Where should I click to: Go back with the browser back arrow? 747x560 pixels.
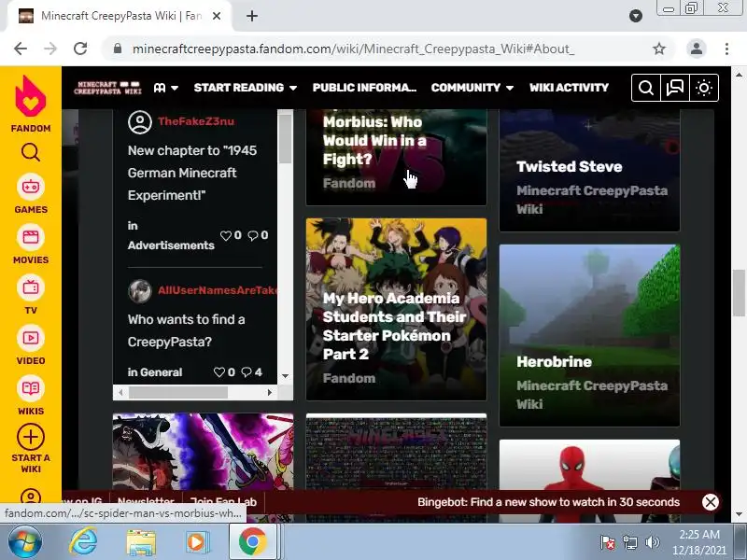coord(21,49)
